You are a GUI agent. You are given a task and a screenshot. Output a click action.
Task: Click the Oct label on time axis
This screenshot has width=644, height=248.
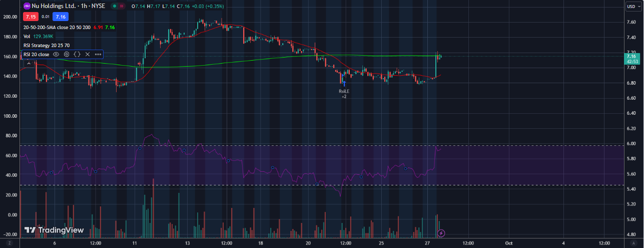tap(509, 243)
